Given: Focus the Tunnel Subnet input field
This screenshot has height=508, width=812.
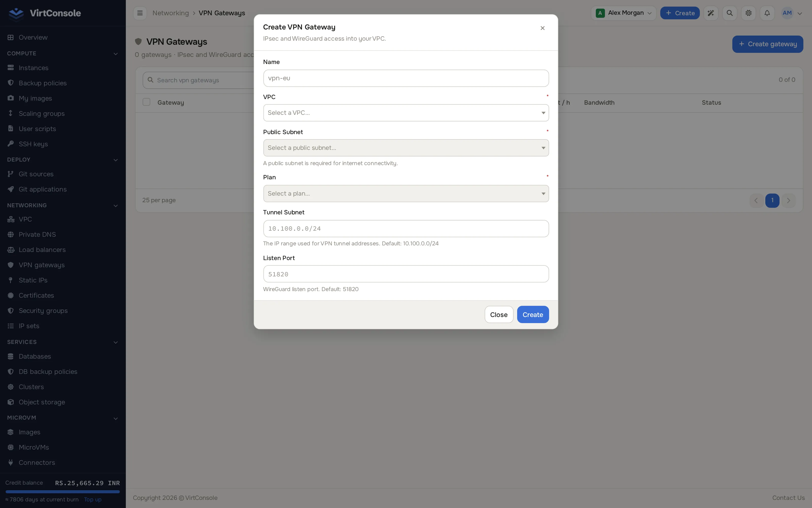Looking at the screenshot, I should pyautogui.click(x=406, y=228).
